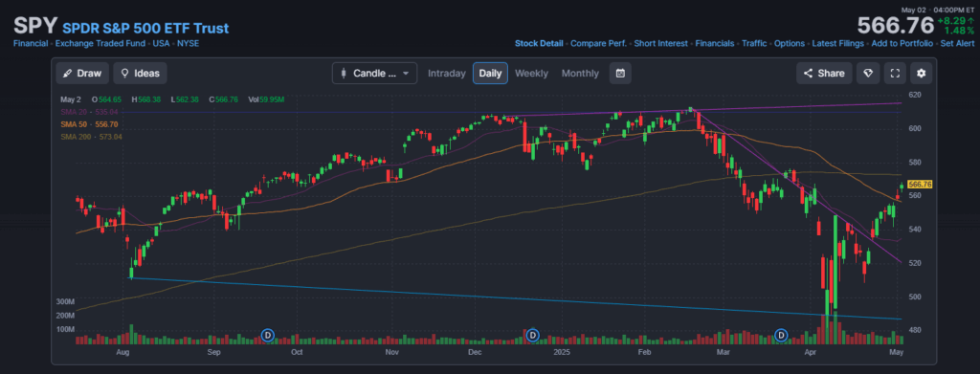This screenshot has height=374, width=980.
Task: Click the Share button
Action: pyautogui.click(x=824, y=73)
